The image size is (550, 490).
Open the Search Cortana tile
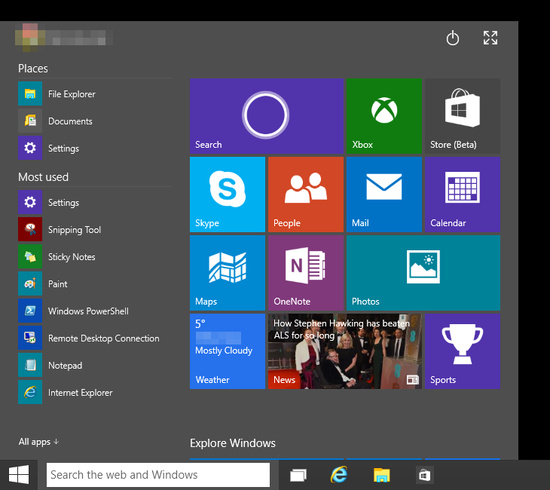267,116
